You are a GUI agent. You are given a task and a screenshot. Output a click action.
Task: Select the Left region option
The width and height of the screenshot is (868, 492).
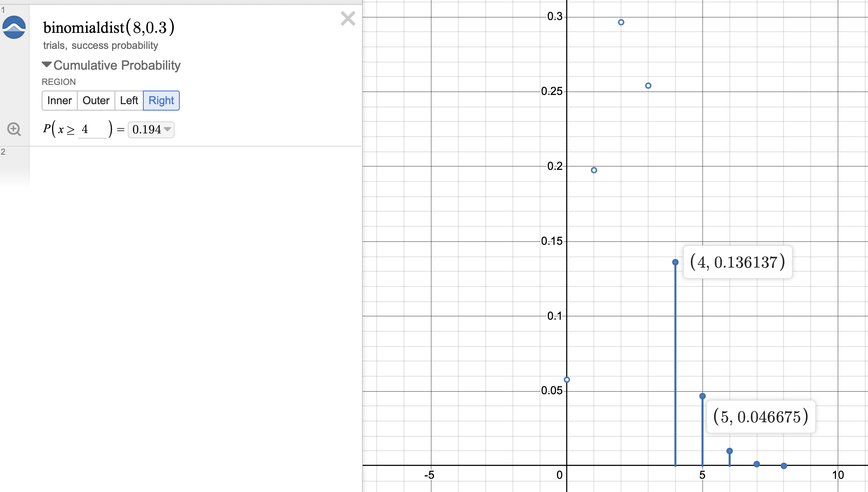tap(129, 101)
